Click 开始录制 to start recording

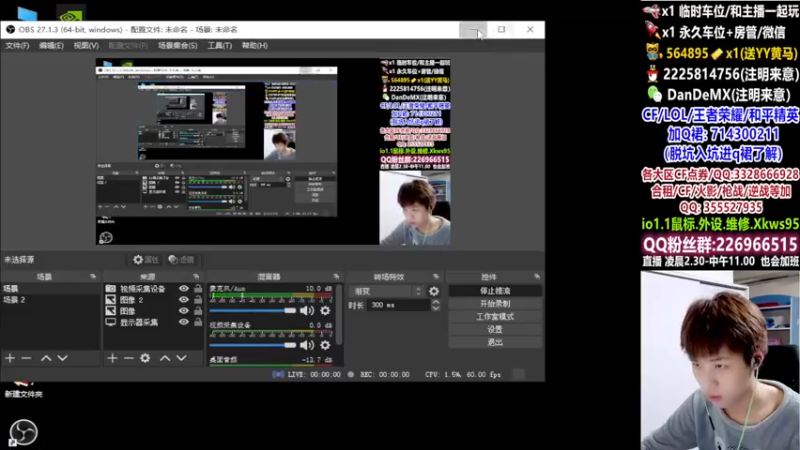[x=495, y=304]
